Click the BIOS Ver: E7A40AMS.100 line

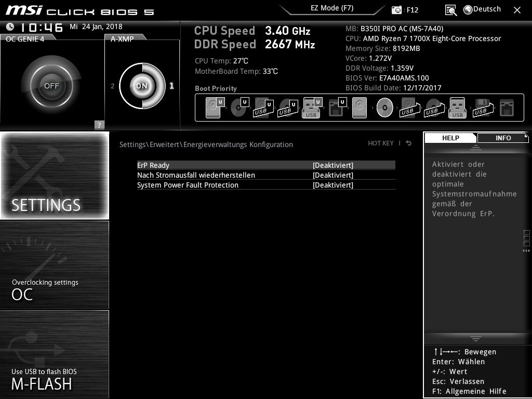[x=387, y=78]
